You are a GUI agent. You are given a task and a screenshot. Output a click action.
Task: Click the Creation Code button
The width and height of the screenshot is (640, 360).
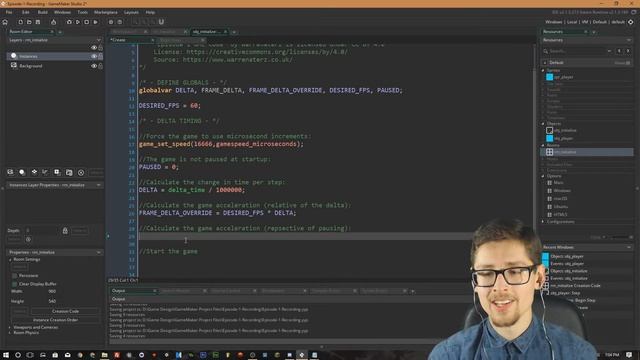(x=65, y=311)
